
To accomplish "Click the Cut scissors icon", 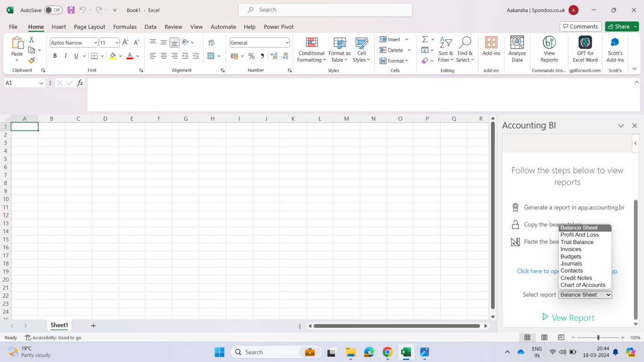I will tap(32, 40).
